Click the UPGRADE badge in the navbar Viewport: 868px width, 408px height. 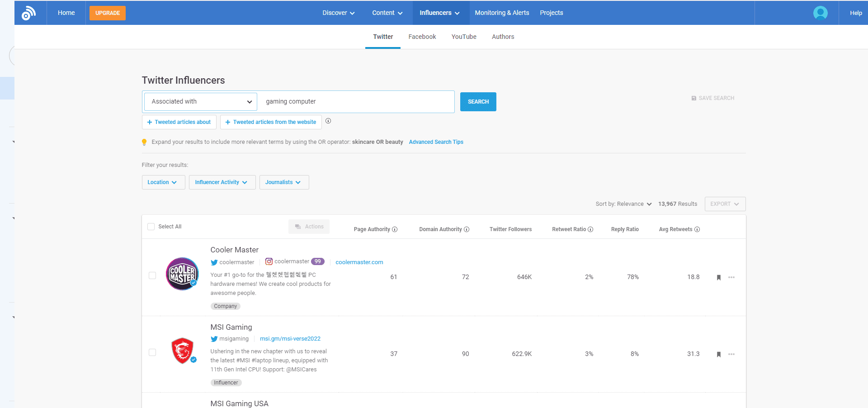tap(107, 13)
